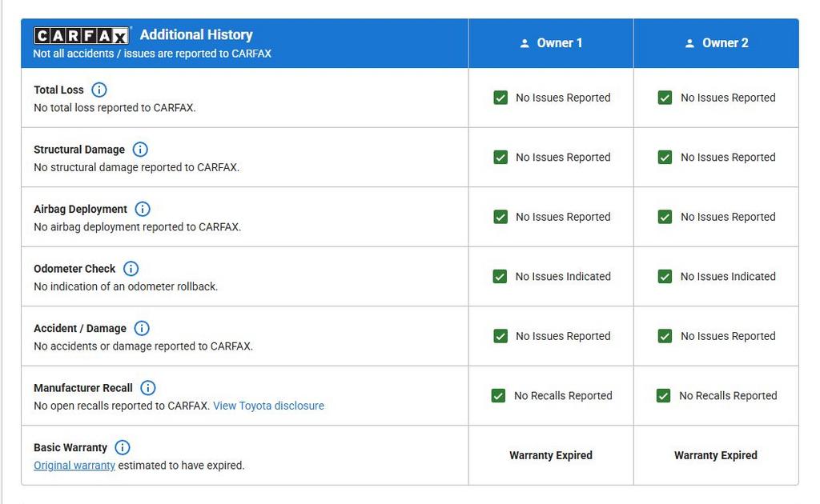Click the Odometer Check row title
The height and width of the screenshot is (504, 820).
coord(74,269)
